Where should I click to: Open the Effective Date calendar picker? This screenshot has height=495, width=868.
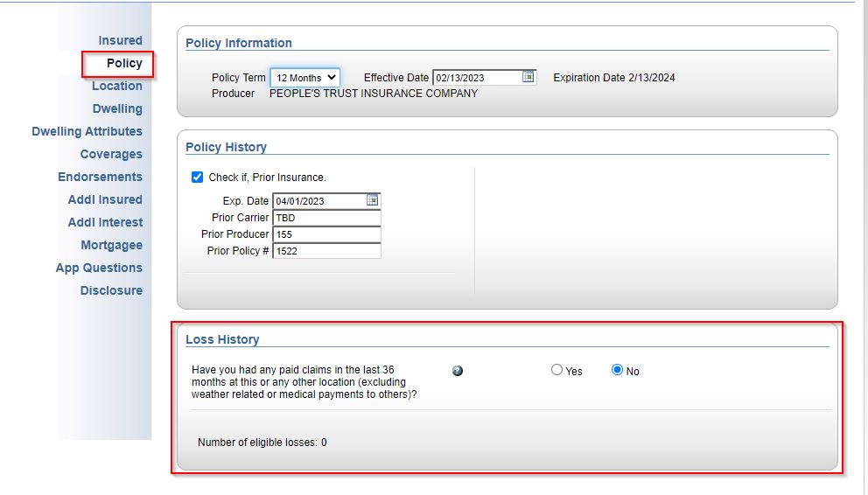coord(528,77)
